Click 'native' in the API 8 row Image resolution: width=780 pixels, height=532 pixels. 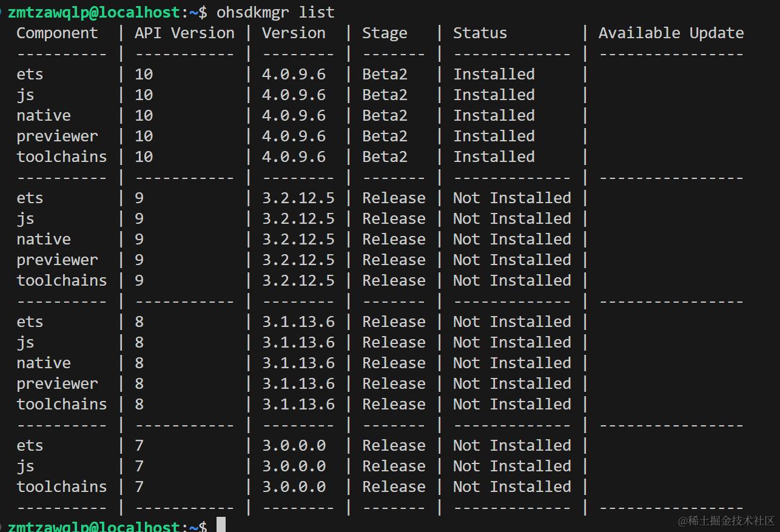(44, 363)
